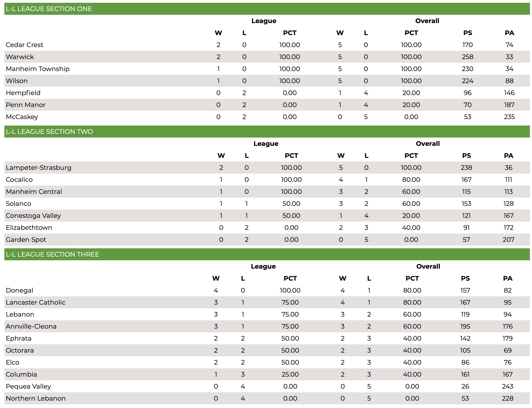Viewport: 532px width, 408px height.
Task: Click the League heading in Section Three
Action: pyautogui.click(x=263, y=267)
